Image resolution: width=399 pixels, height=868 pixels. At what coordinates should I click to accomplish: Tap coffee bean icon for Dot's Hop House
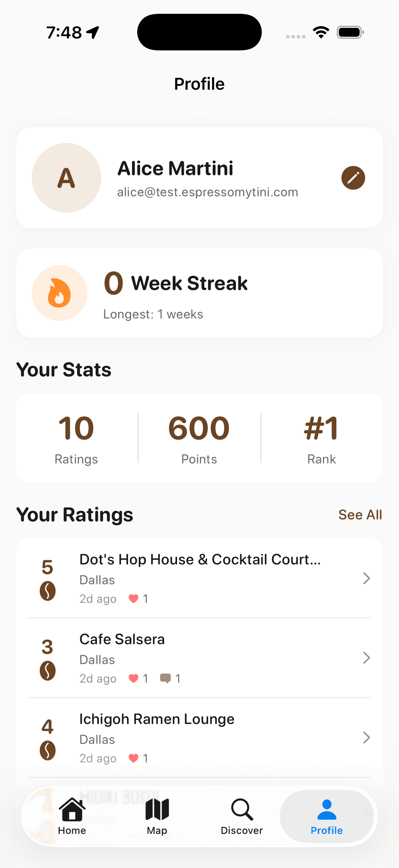[x=47, y=591]
